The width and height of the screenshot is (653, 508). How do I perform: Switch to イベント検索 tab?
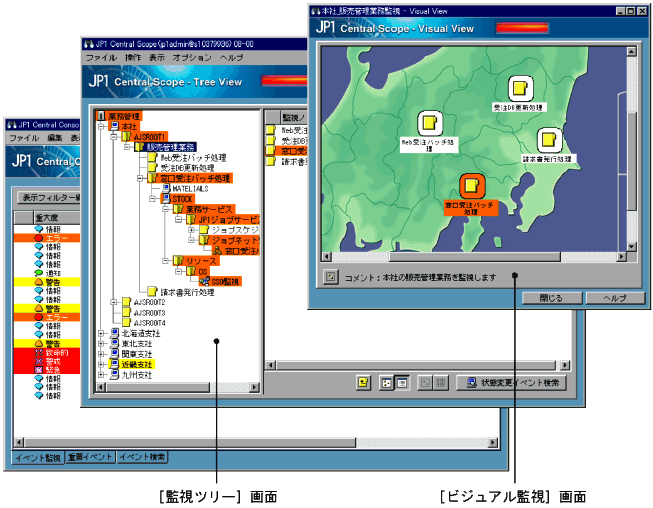coord(142,457)
